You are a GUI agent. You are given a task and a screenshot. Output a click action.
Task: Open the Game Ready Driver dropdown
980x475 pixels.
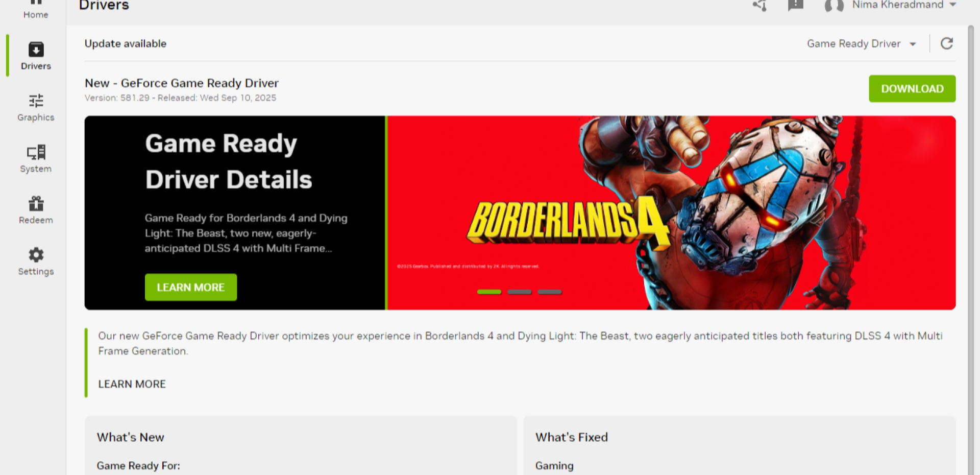click(x=861, y=44)
